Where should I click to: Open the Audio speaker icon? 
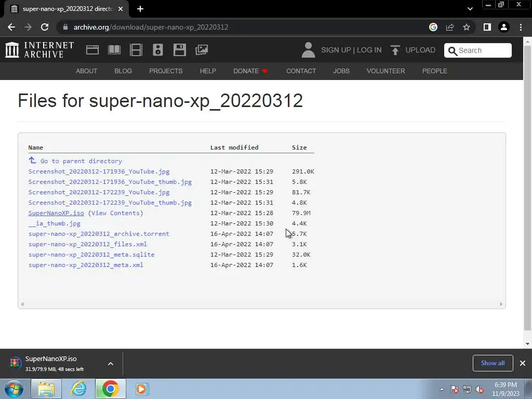click(x=158, y=50)
